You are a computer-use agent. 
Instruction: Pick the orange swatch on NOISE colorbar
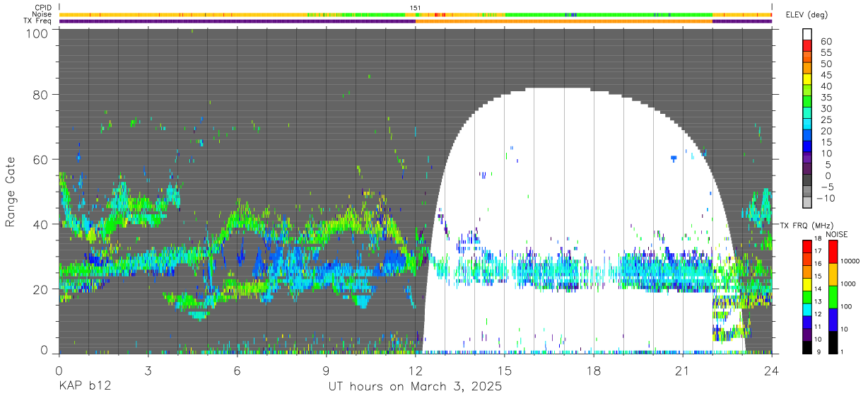pyautogui.click(x=833, y=274)
